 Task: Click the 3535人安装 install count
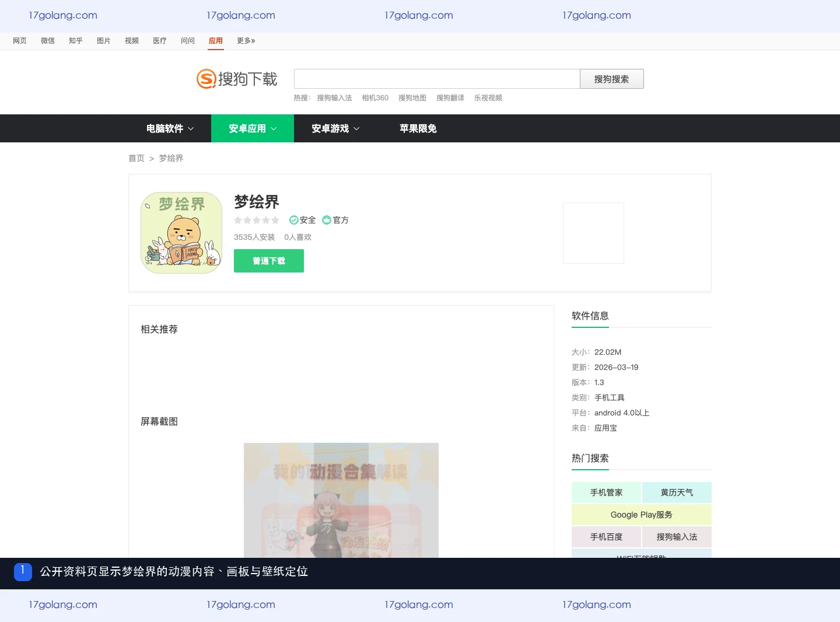point(254,237)
